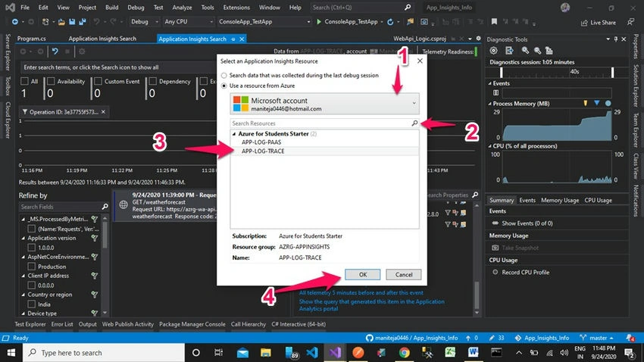The height and width of the screenshot is (362, 644).
Task: Switch to the Memory Usage tab
Action: point(560,200)
